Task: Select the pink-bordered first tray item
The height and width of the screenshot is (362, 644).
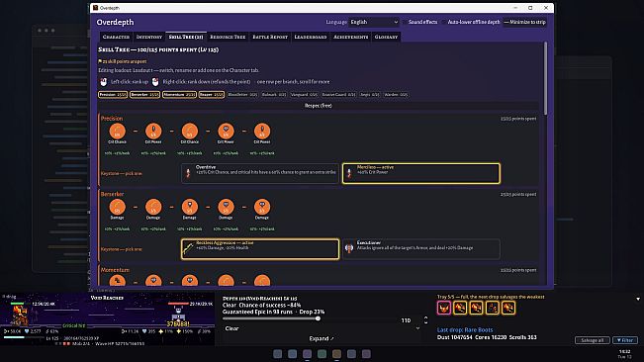Action: 444,308
